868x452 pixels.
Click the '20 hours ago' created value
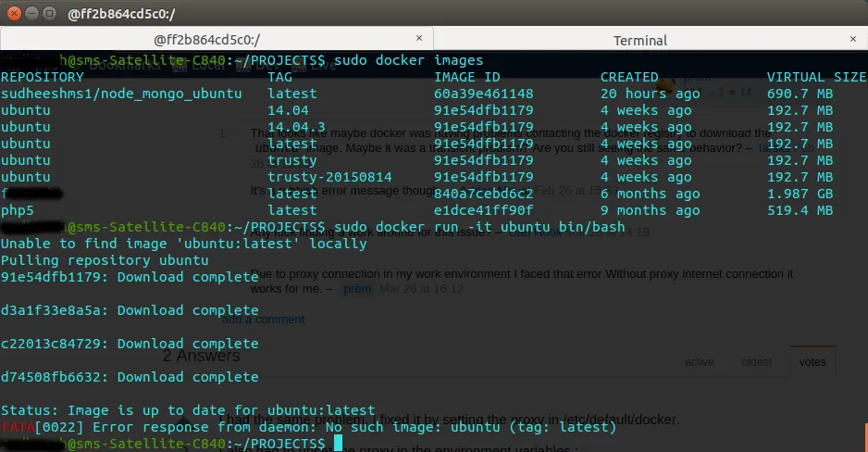[x=651, y=94]
